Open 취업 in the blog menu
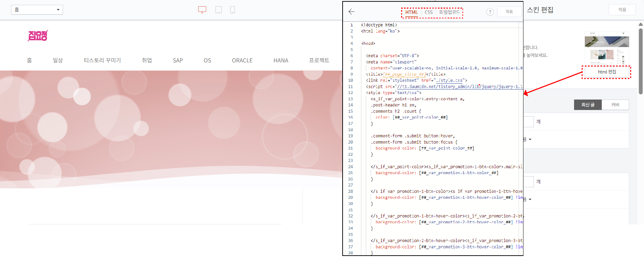 (147, 60)
